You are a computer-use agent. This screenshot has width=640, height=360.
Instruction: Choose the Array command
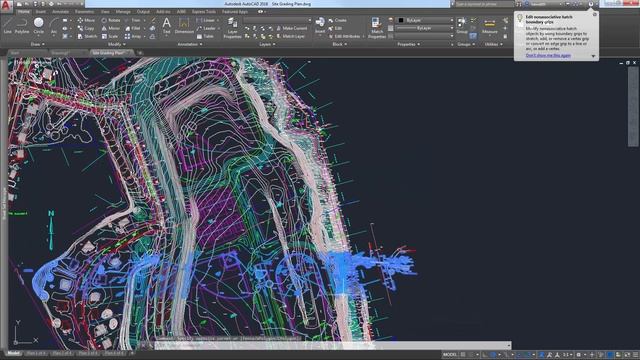pos(133,36)
